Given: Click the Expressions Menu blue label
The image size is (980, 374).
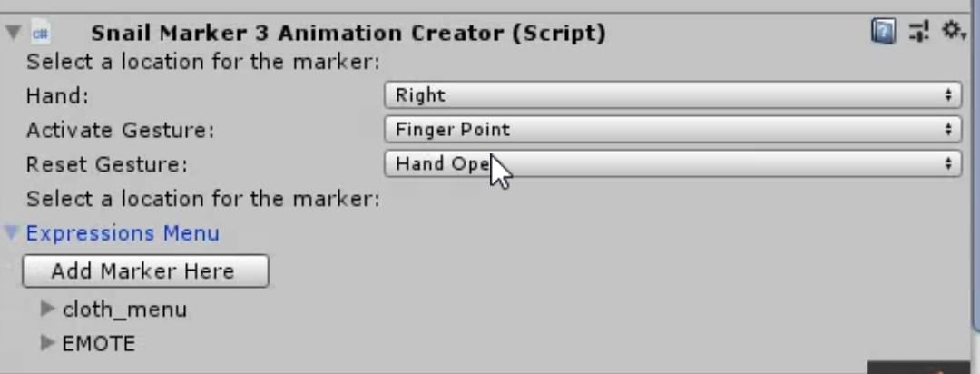Looking at the screenshot, I should click(122, 233).
